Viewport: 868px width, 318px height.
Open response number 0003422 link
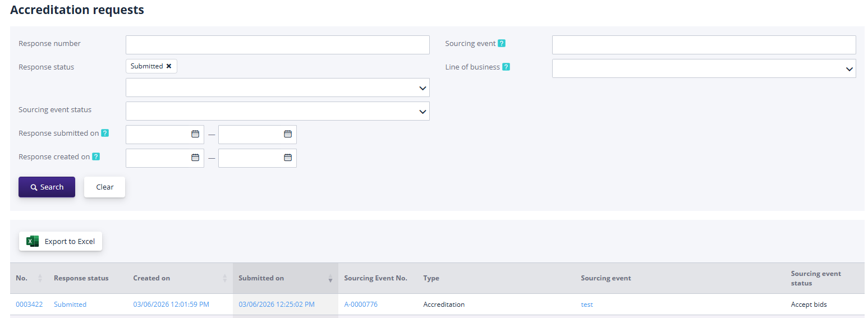click(29, 305)
